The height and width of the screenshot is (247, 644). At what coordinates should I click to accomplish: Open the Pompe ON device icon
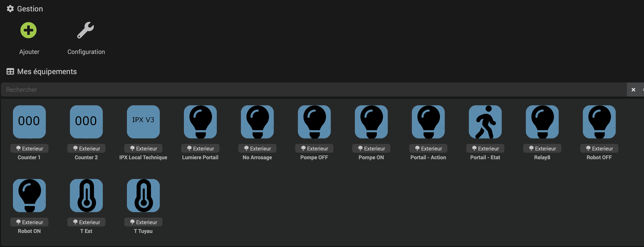click(x=371, y=122)
